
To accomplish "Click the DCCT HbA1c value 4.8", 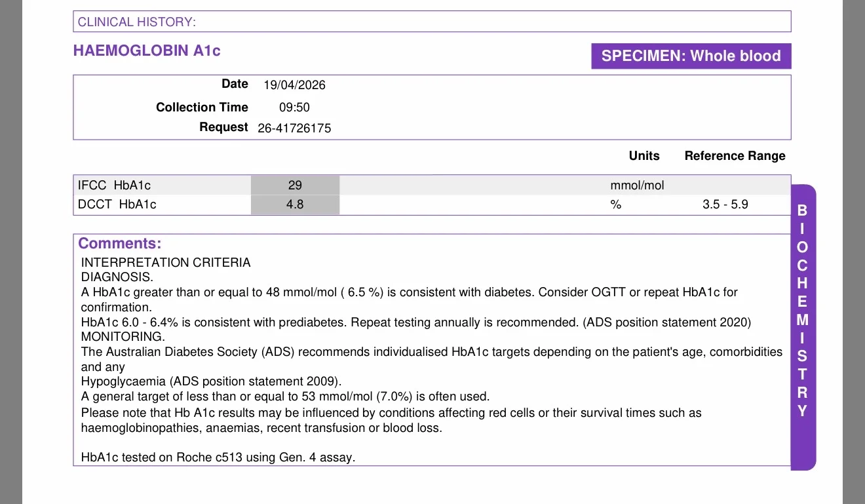I will pos(295,204).
